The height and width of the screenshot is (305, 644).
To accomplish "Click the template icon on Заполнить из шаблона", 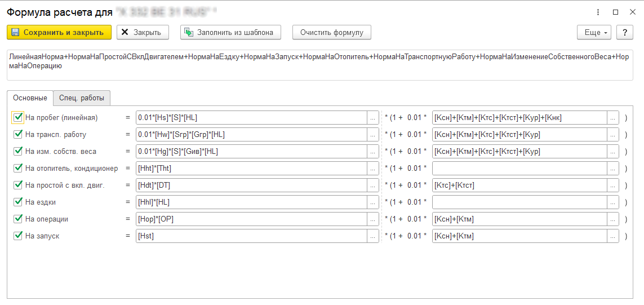I will pos(189,33).
